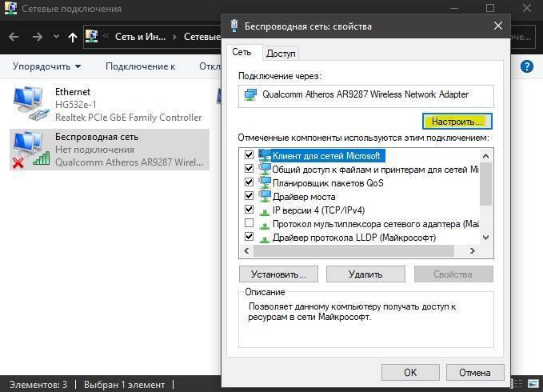
Task: Switch to large icons view in status bar
Action: [x=533, y=383]
